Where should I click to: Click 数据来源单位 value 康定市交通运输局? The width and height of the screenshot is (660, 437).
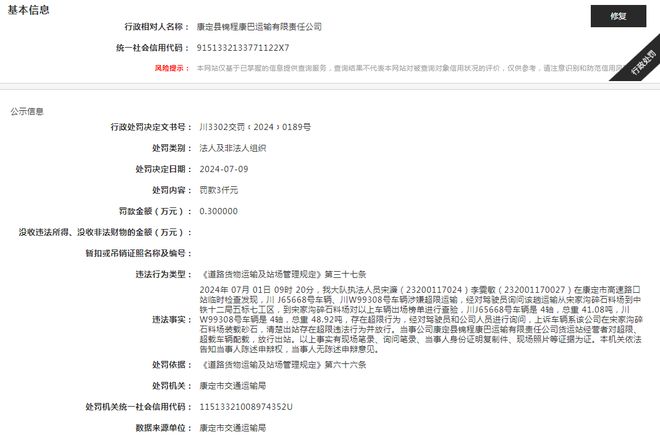pyautogui.click(x=233, y=428)
